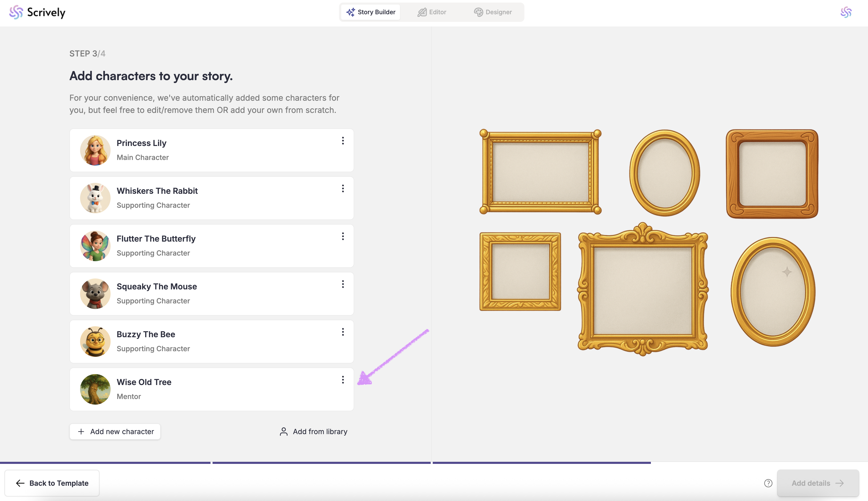Click the Scrively logo at top left
This screenshot has width=868, height=501.
[x=37, y=12]
